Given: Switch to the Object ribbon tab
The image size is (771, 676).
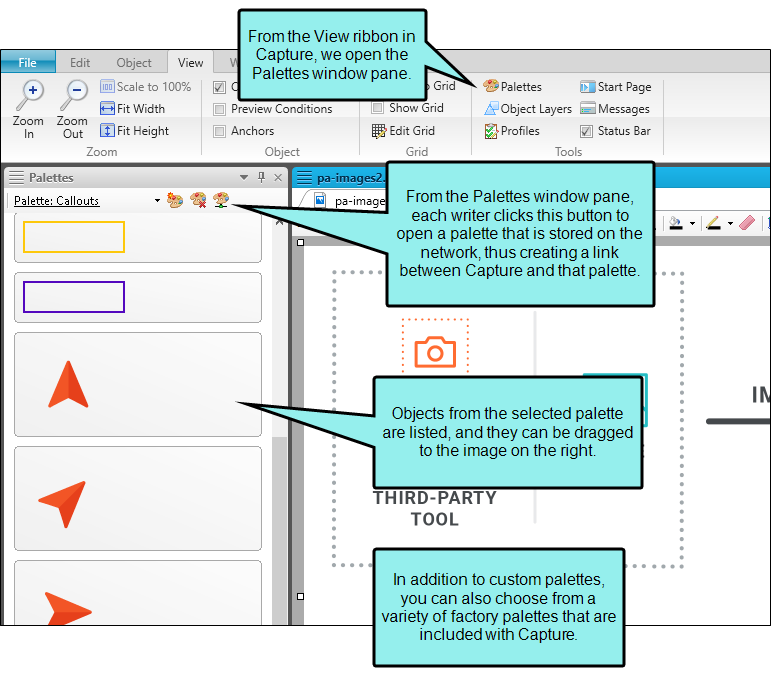Looking at the screenshot, I should pos(134,62).
